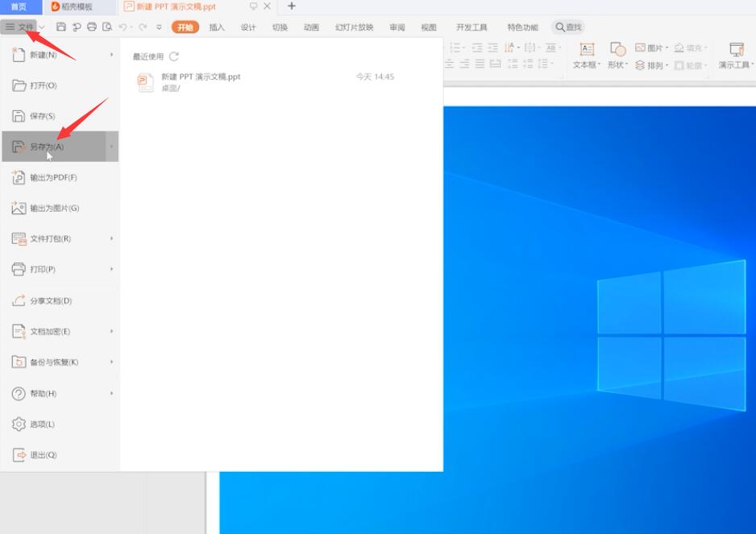Click the display mode icon on document tab
Viewport: 756px width, 534px height.
pos(254,6)
